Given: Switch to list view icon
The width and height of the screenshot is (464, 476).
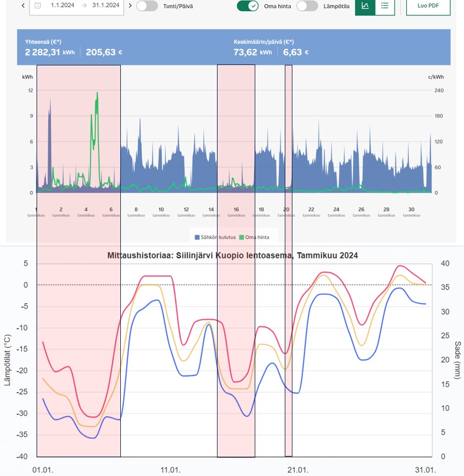Looking at the screenshot, I should 385,6.
